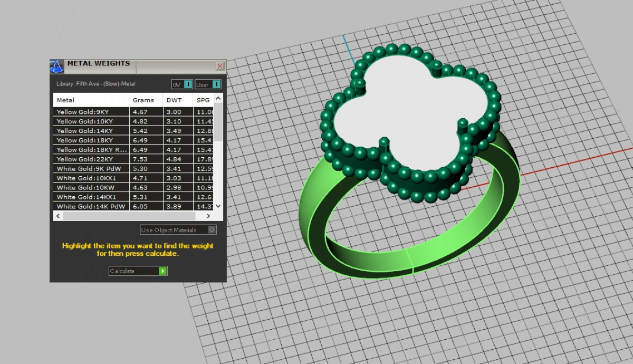Toggle the GV library switch
The image size is (633, 364).
182,84
